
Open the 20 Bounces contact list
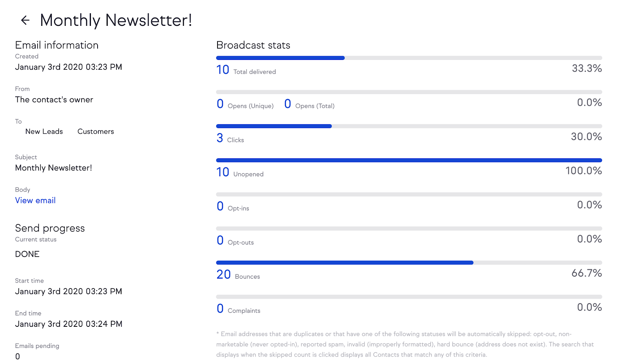[223, 275]
